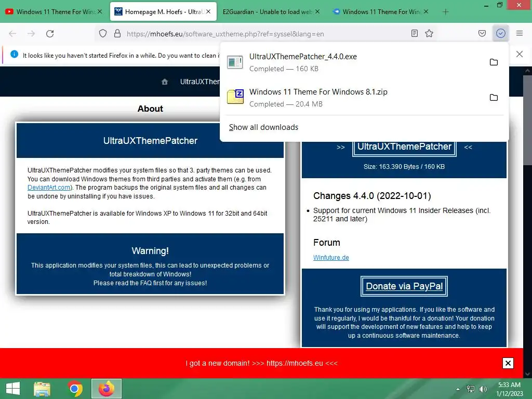Open the tracking protection shield icon
Image resolution: width=532 pixels, height=399 pixels.
click(103, 33)
